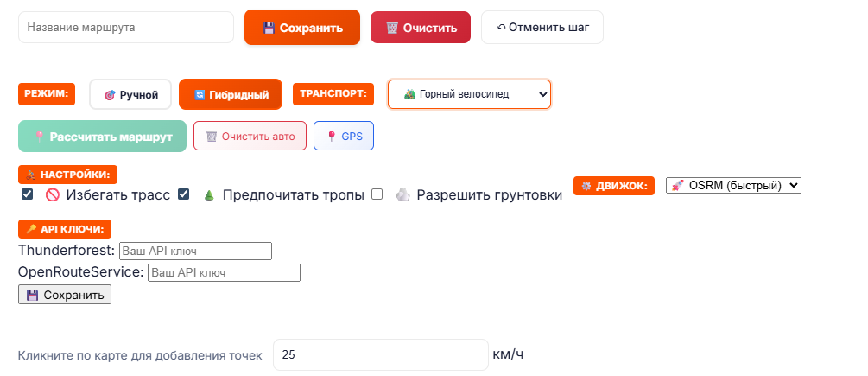Uncheck the Предпочитать тропы checkbox

[x=183, y=194]
